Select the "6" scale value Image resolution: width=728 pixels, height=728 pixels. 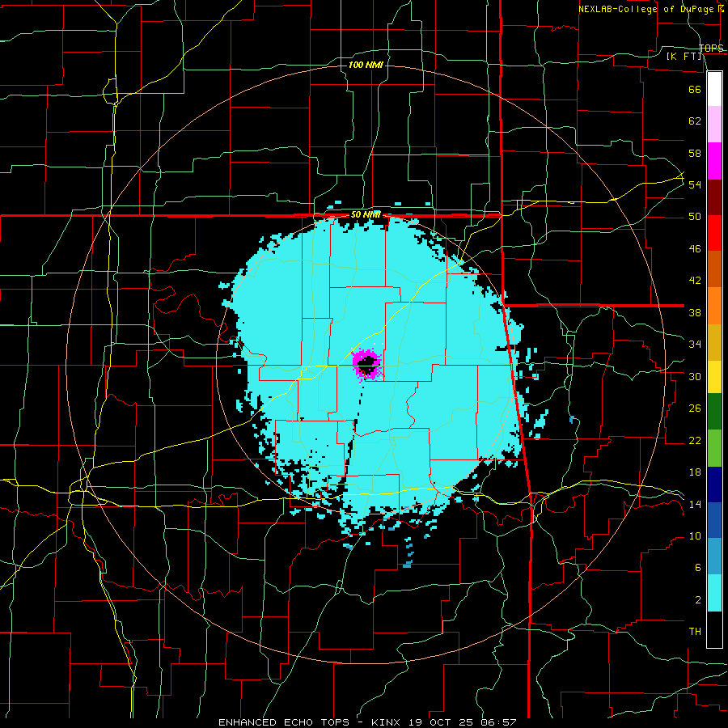click(x=698, y=568)
